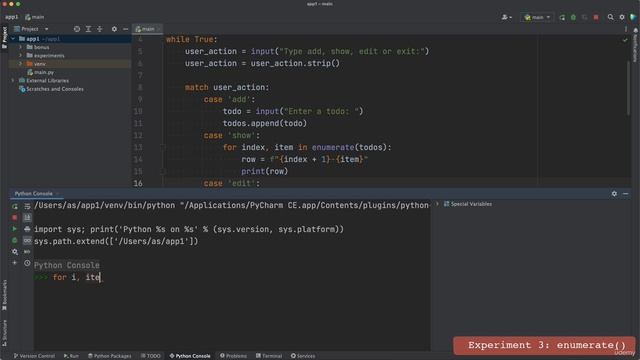Execute current statement with green play icon
This screenshot has width=640, height=360.
click(x=15, y=229)
